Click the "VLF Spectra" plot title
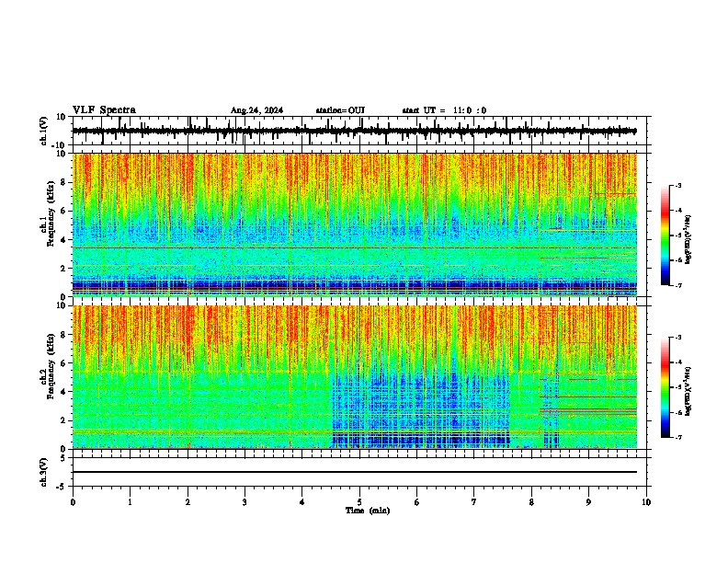 point(104,110)
